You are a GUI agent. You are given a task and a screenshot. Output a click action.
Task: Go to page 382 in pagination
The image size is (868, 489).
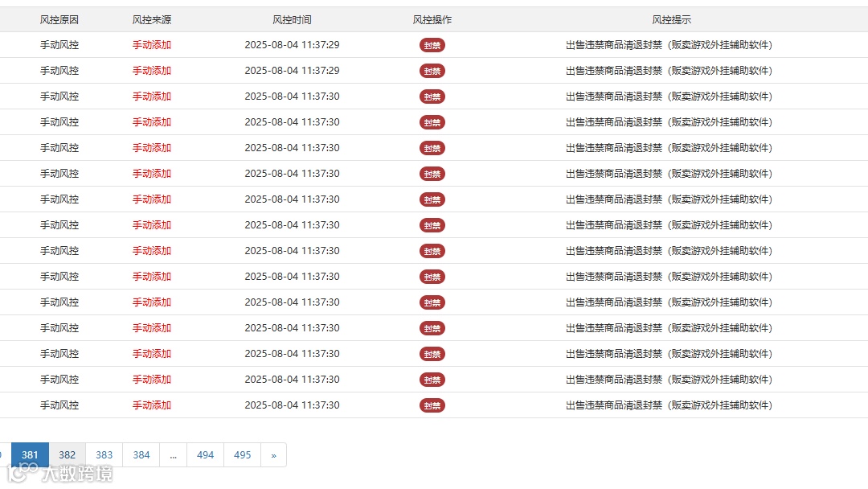pos(67,454)
